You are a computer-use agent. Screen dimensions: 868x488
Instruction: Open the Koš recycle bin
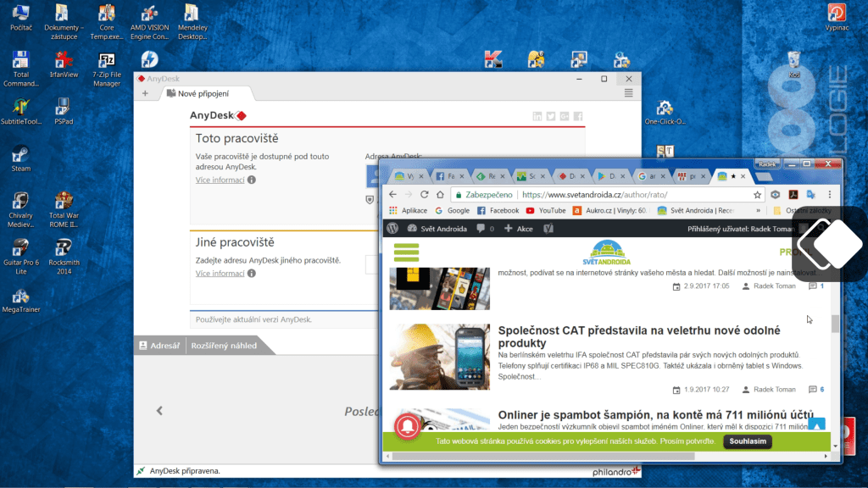(x=793, y=64)
